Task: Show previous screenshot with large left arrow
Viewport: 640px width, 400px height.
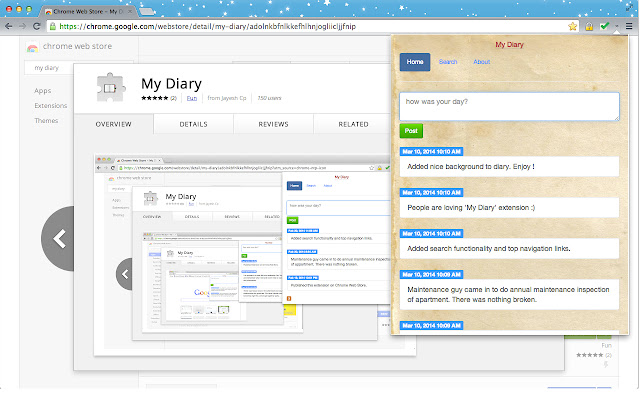Action: (58, 238)
